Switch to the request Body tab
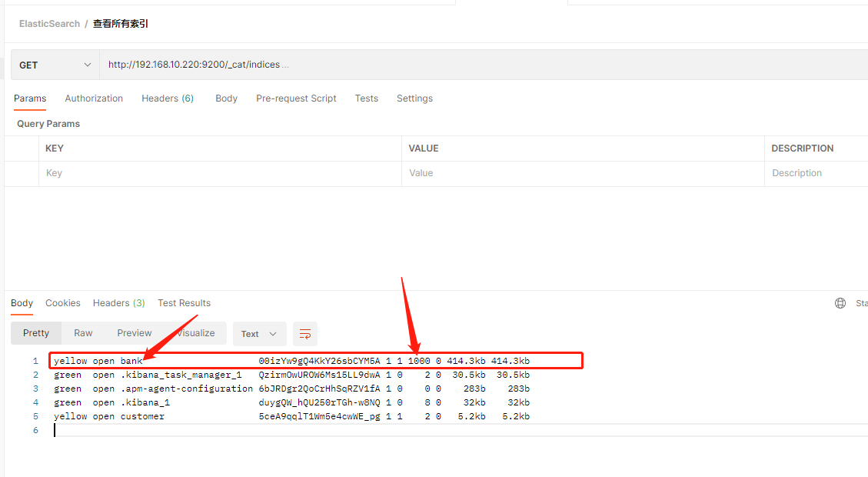Viewport: 868px width, 477px height. click(x=226, y=98)
